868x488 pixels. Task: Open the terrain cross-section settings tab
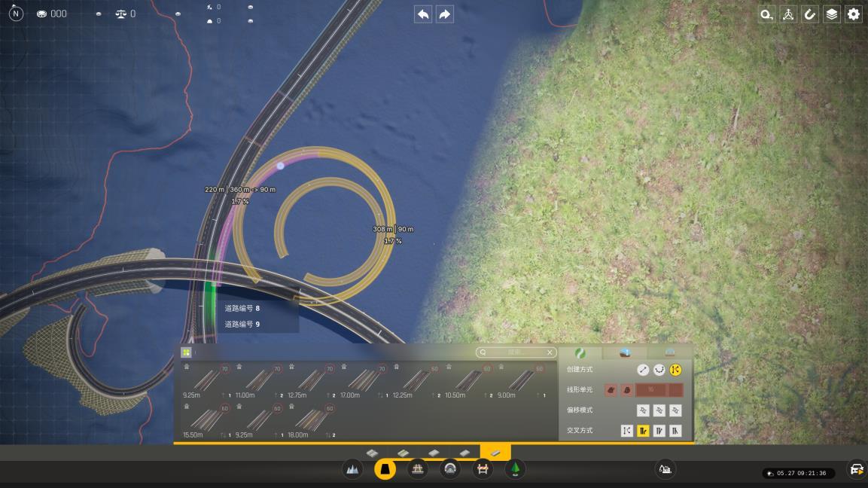point(625,352)
